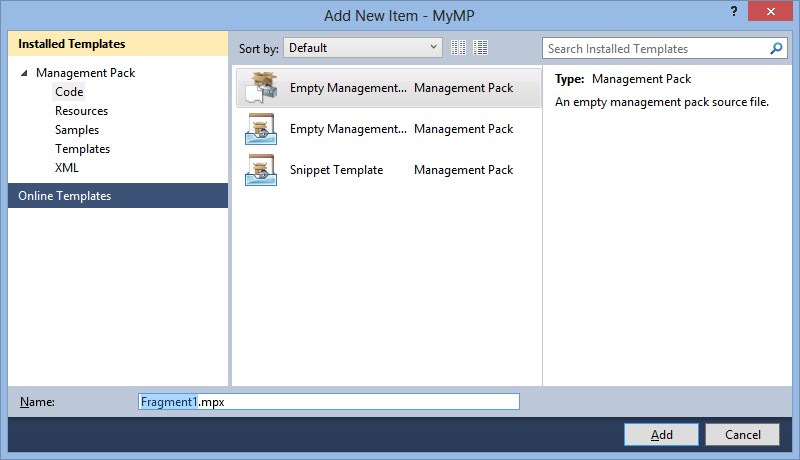Switch to medium icons list view
Viewport: 800px width, 460px height.
click(480, 47)
